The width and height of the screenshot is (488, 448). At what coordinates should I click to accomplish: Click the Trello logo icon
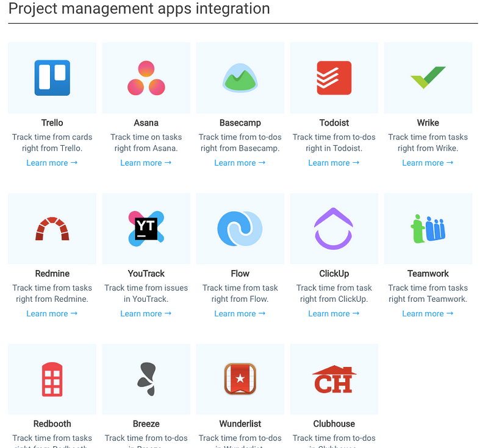coord(52,78)
